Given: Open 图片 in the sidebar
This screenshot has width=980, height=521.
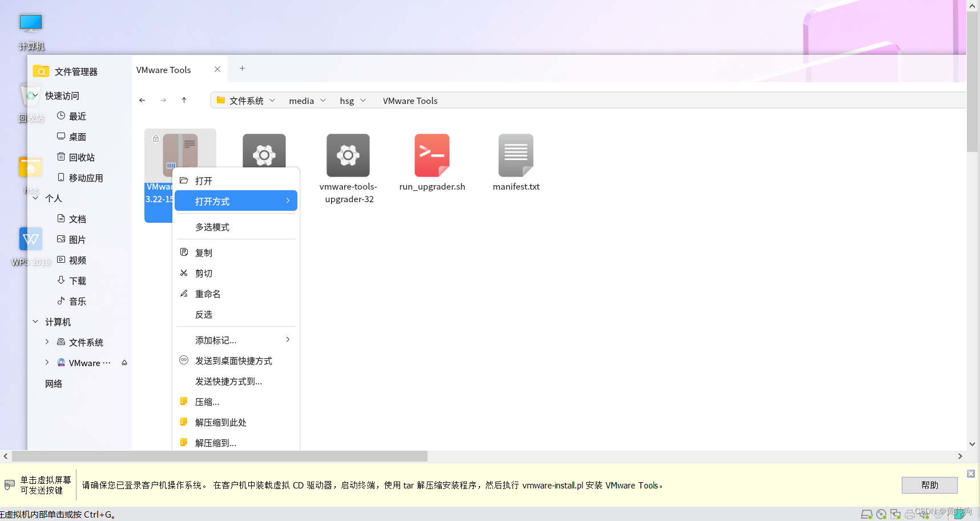Looking at the screenshot, I should tap(72, 239).
